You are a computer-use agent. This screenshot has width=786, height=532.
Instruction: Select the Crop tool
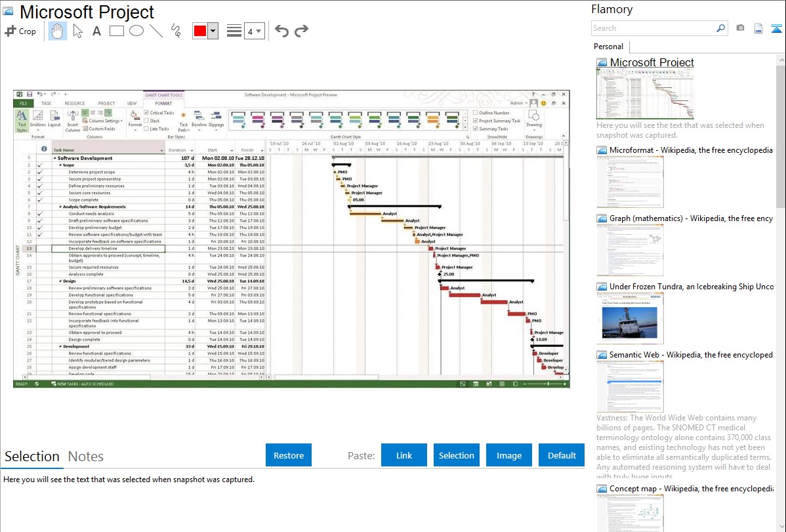(x=20, y=31)
